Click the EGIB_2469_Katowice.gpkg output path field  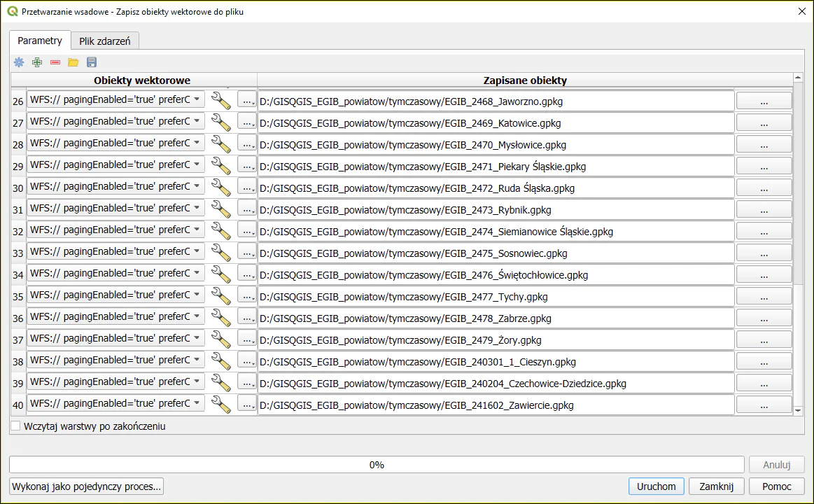[x=496, y=123]
